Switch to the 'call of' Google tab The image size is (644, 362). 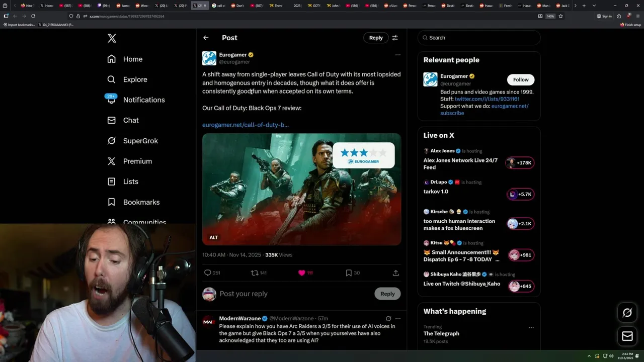click(219, 6)
